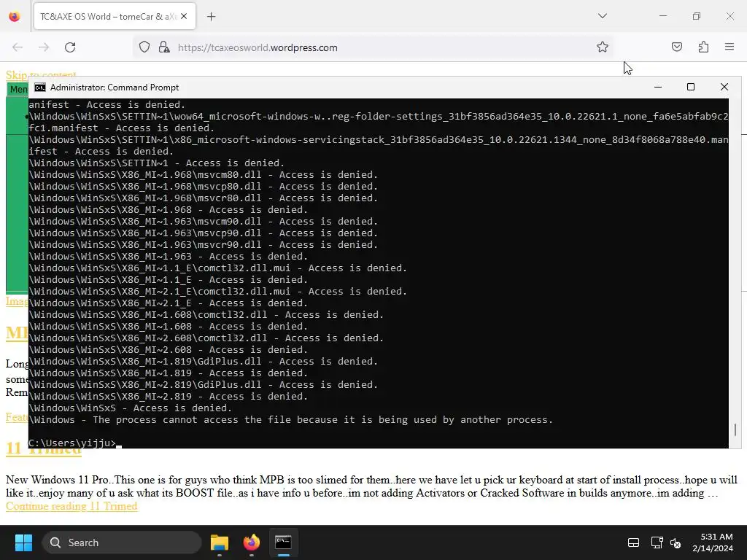Open the tracking protection shield icon

(x=144, y=47)
